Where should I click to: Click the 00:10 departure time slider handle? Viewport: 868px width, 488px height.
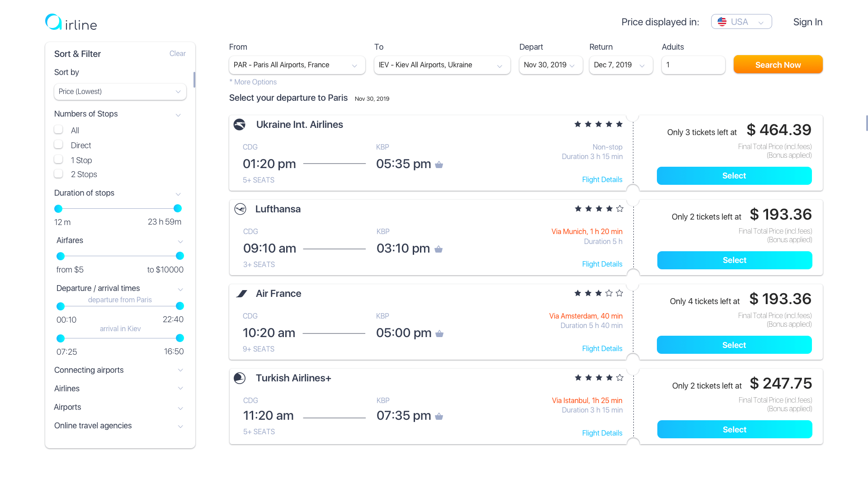point(61,306)
